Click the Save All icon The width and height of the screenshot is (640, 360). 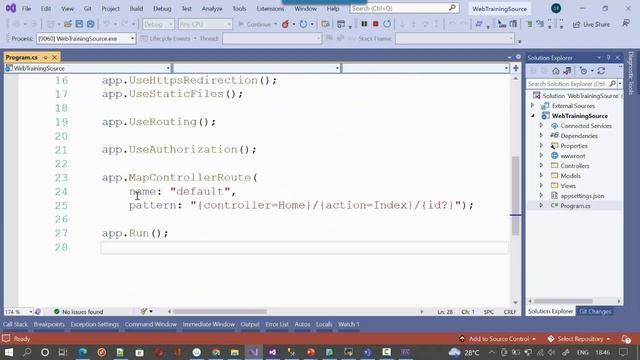coord(91,24)
